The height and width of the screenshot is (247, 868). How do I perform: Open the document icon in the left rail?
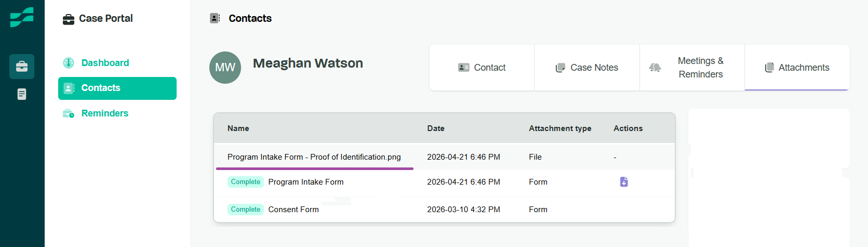click(22, 94)
